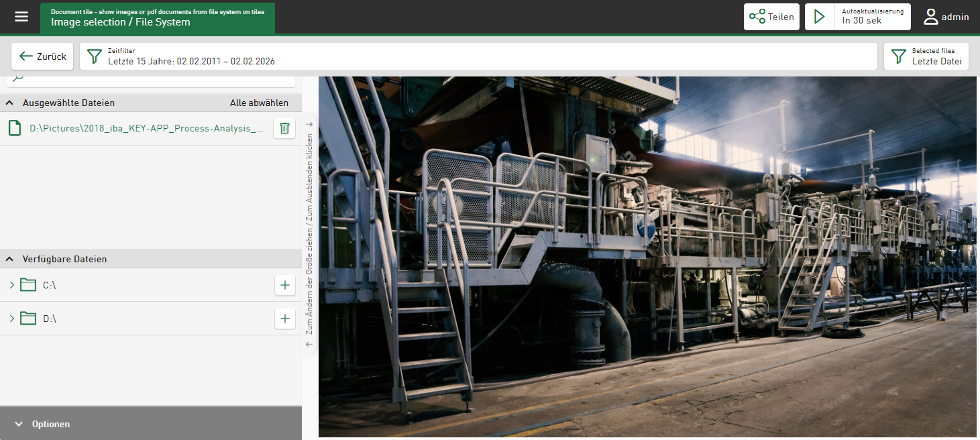This screenshot has height=440, width=980.
Task: Open the hamburger main menu
Action: (21, 17)
